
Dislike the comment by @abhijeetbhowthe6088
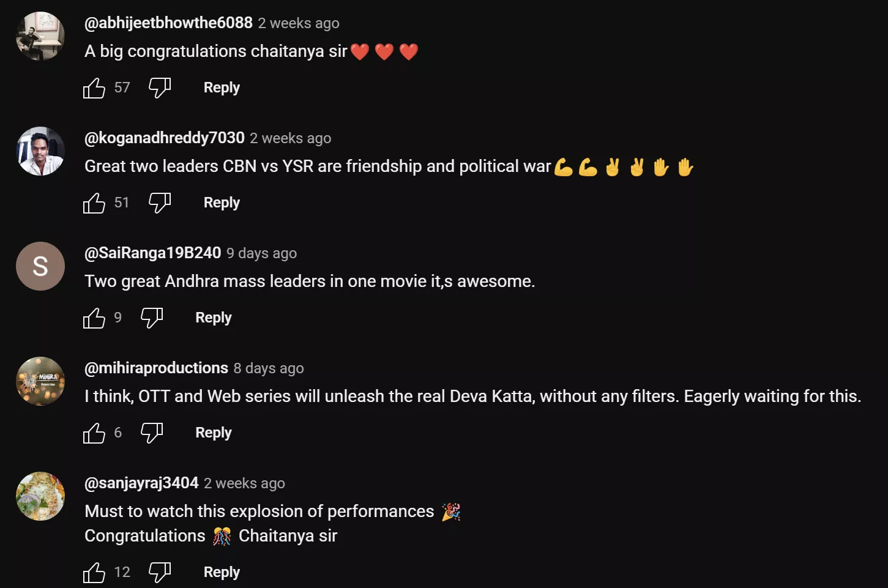pyautogui.click(x=159, y=87)
